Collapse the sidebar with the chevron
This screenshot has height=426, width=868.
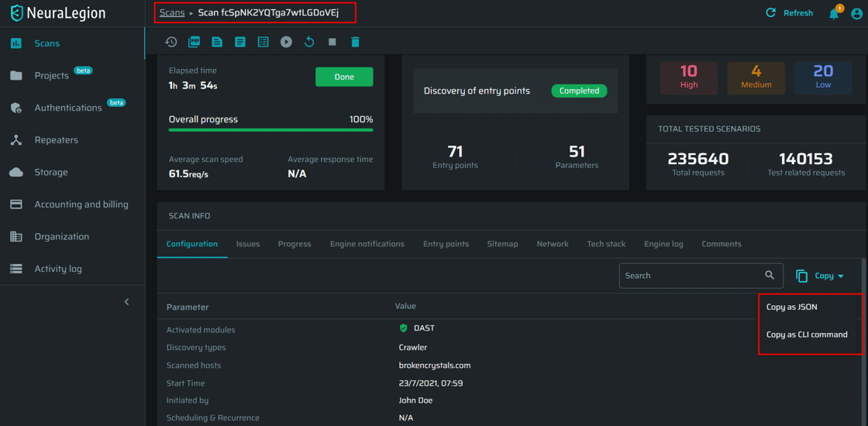coord(127,301)
